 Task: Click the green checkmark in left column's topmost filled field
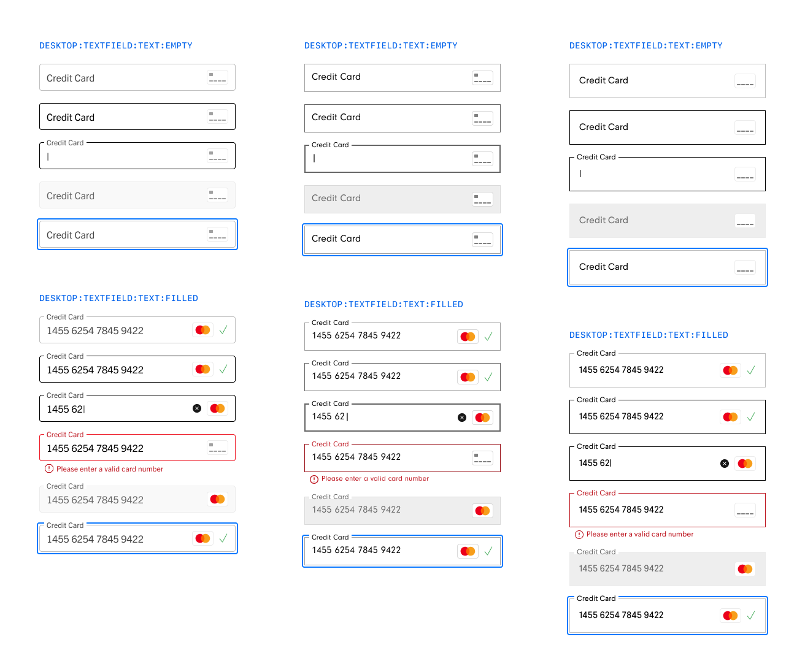pyautogui.click(x=223, y=330)
